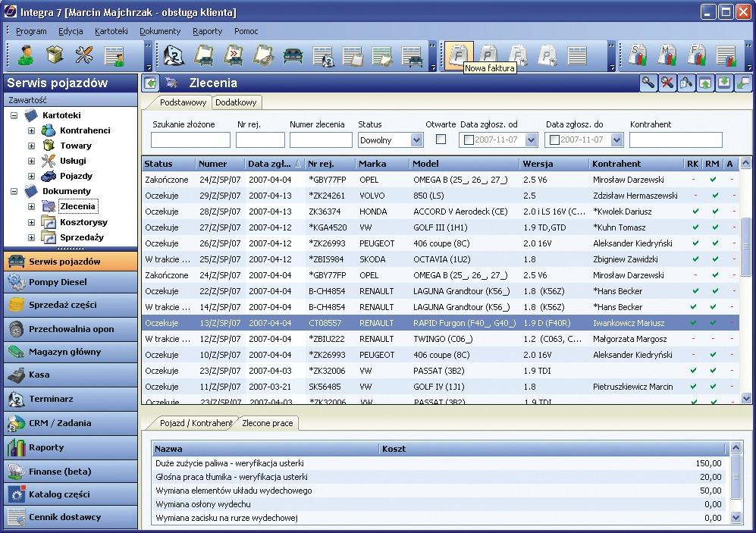Click the plain lined-list toolbar icon
756x533 pixels.
click(576, 56)
